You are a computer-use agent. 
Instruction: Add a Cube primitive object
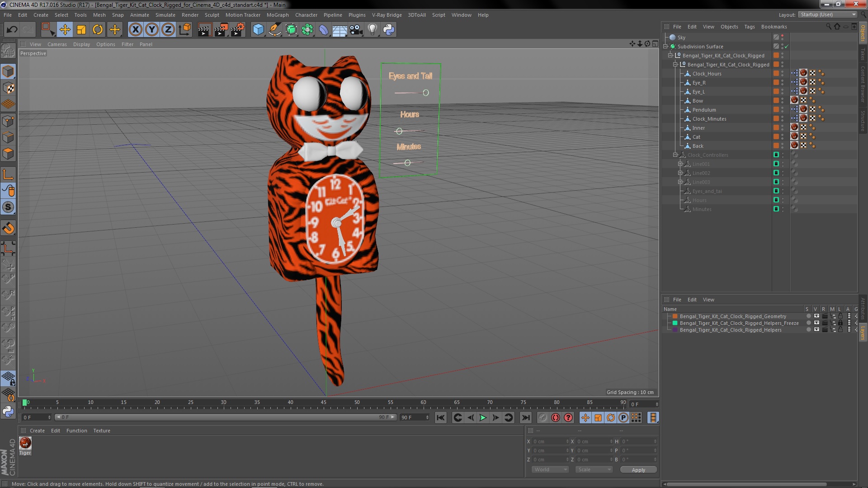(258, 30)
